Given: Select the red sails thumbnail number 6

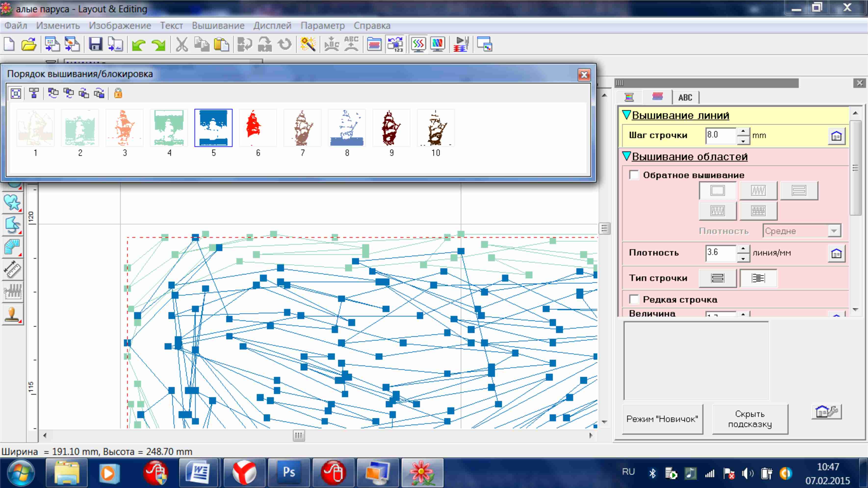Looking at the screenshot, I should tap(258, 128).
